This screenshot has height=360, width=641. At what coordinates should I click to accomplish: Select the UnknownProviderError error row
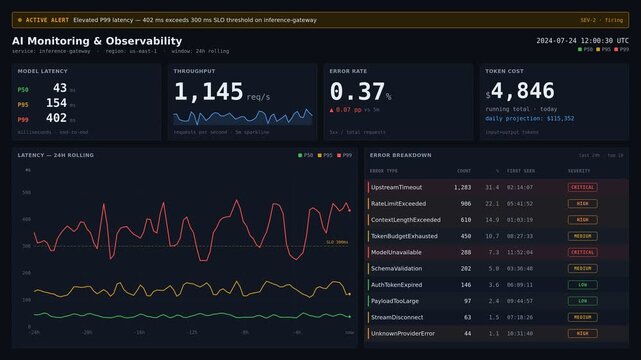496,333
